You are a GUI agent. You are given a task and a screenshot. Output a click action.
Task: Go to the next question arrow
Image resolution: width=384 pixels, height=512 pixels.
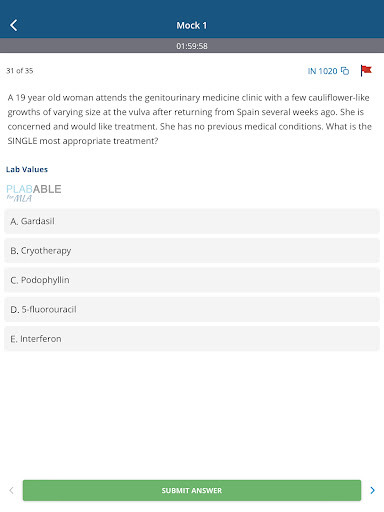click(x=373, y=490)
